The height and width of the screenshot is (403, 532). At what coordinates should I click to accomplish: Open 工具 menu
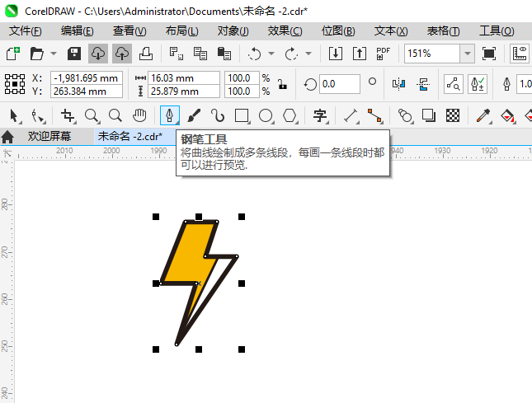497,31
